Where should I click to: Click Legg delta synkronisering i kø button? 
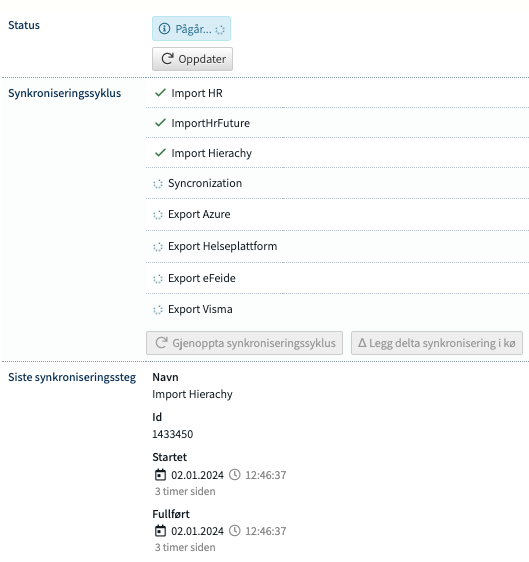pyautogui.click(x=437, y=343)
